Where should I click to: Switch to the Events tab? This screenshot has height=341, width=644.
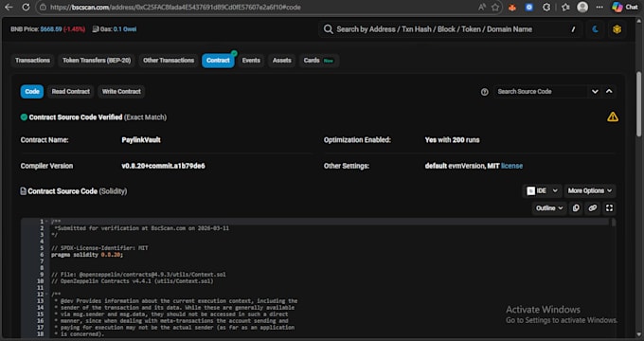(x=251, y=61)
